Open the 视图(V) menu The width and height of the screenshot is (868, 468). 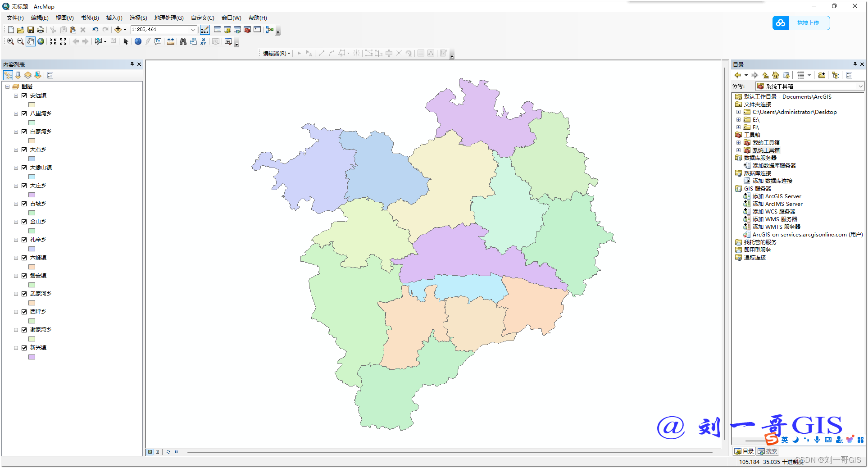pyautogui.click(x=64, y=18)
